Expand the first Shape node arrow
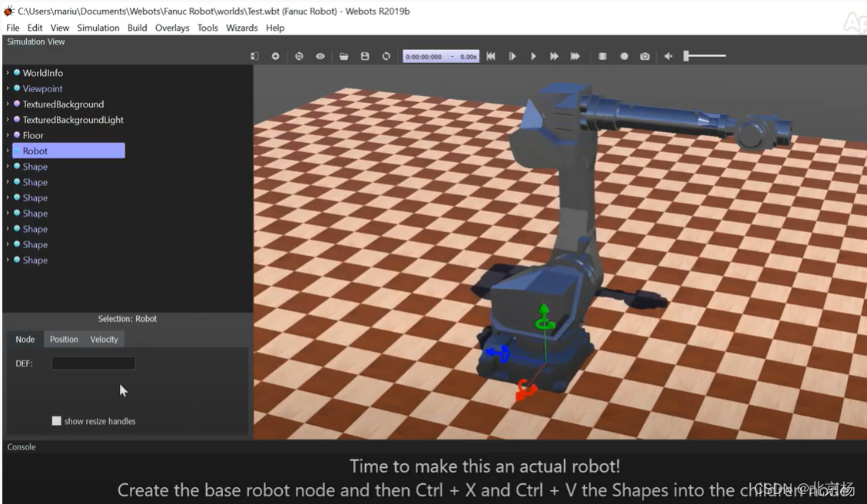 point(8,166)
